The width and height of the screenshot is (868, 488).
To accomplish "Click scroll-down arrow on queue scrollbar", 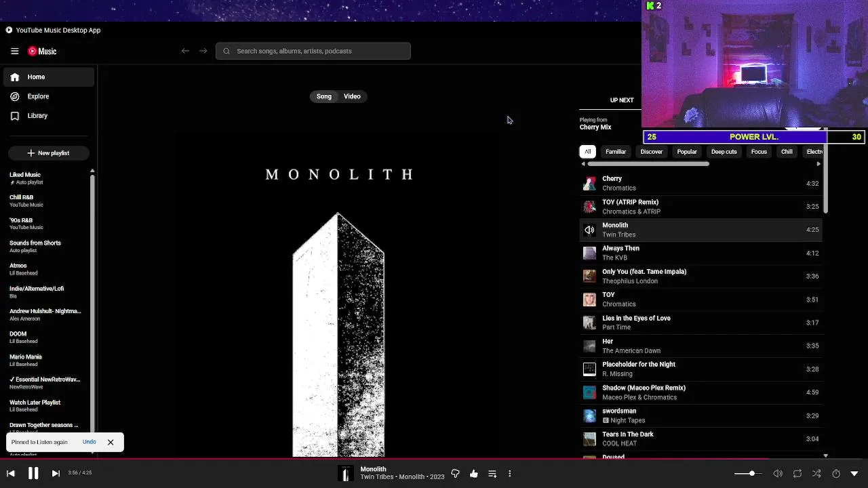I will click(825, 456).
